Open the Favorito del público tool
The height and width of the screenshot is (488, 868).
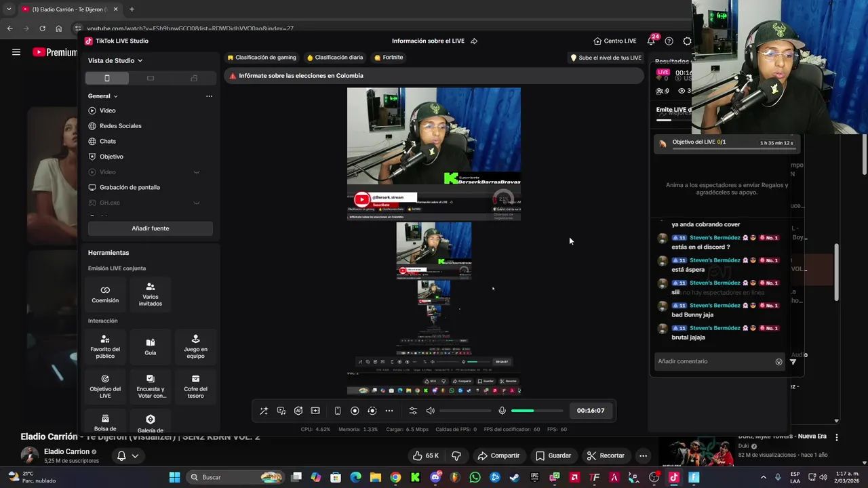[105, 346]
